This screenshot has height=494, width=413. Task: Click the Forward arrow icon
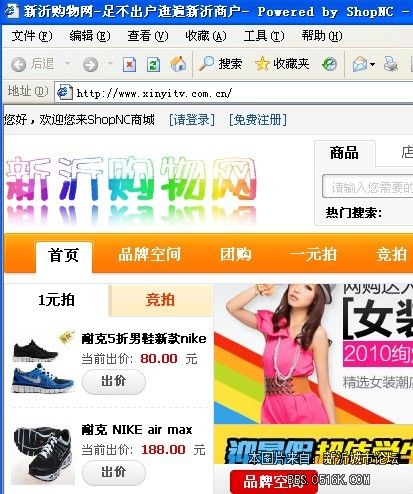(x=90, y=64)
